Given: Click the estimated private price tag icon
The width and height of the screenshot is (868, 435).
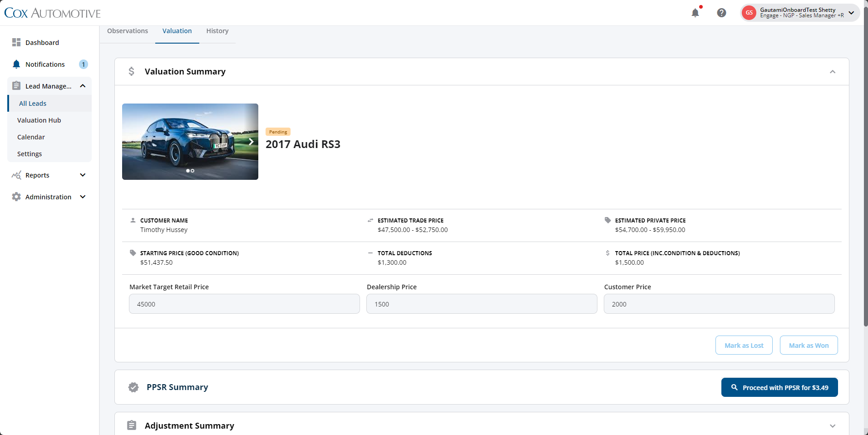Looking at the screenshot, I should [608, 220].
